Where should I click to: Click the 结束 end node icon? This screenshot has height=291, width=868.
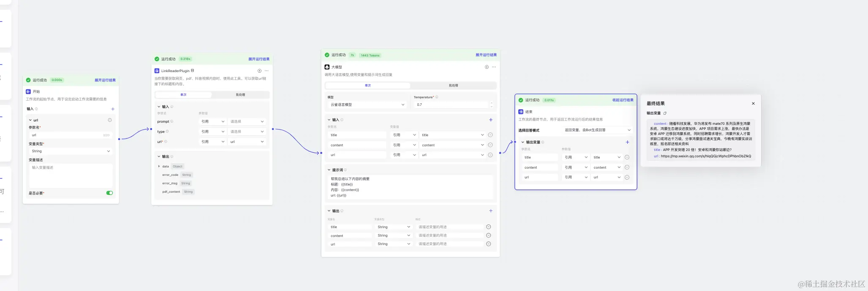(521, 112)
